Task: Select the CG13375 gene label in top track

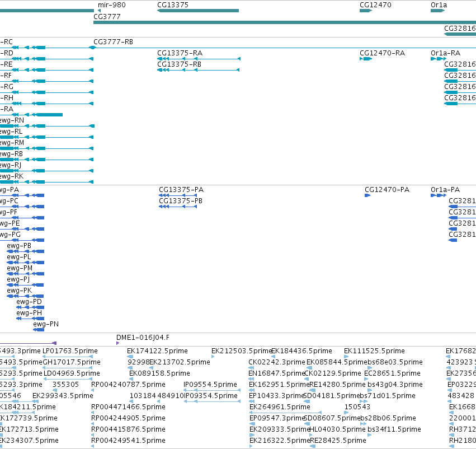Action: tap(173, 5)
